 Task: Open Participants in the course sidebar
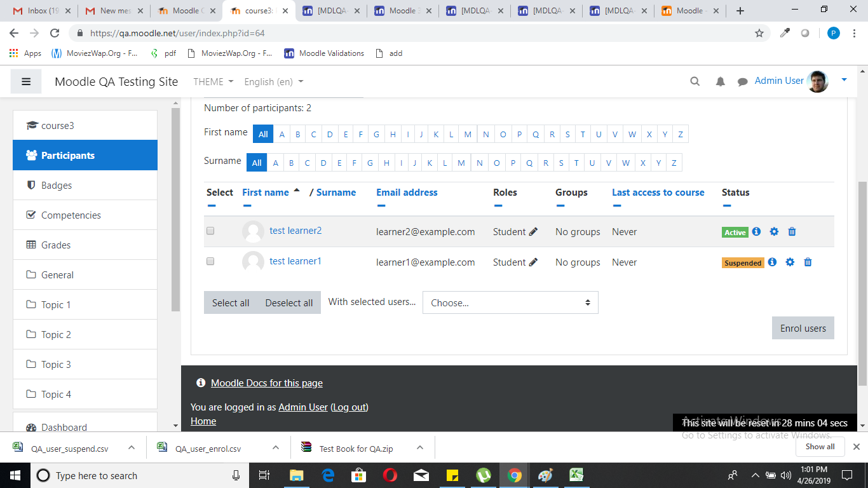(x=85, y=155)
